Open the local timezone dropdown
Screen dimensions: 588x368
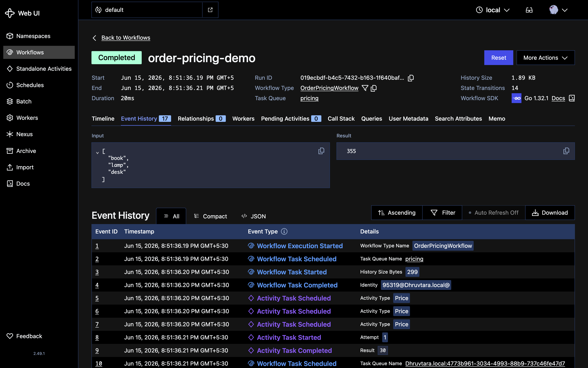tap(492, 10)
